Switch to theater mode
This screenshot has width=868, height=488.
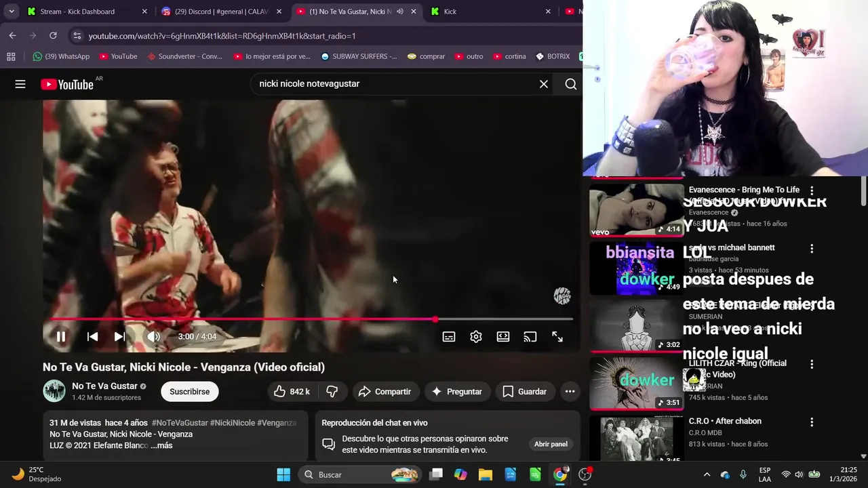(503, 336)
